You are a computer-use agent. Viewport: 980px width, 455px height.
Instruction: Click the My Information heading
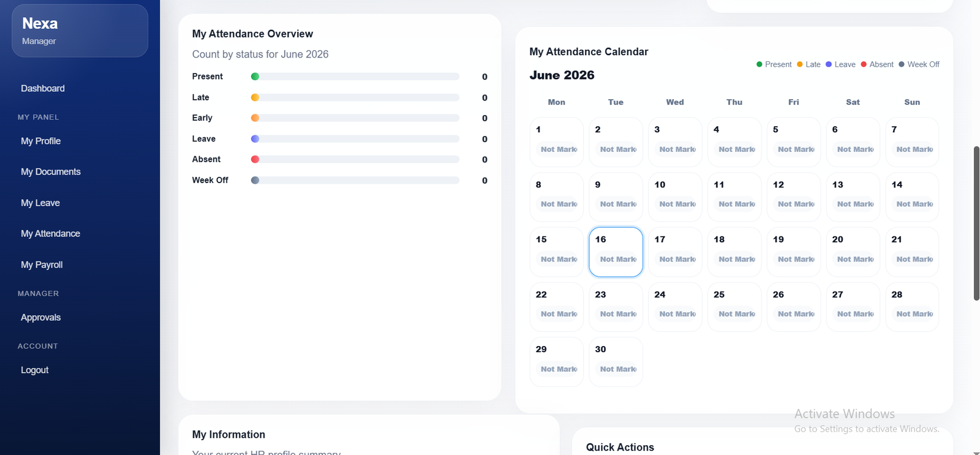point(228,434)
